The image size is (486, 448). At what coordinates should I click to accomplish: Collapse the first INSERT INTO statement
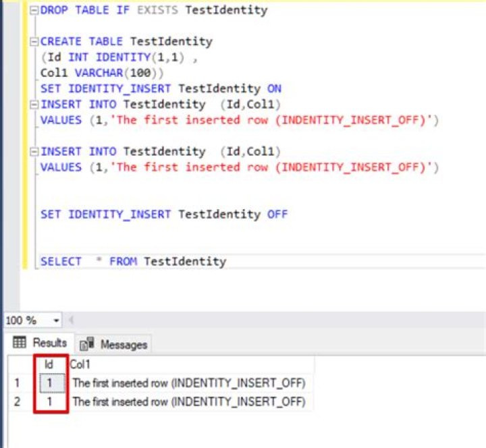pos(34,105)
